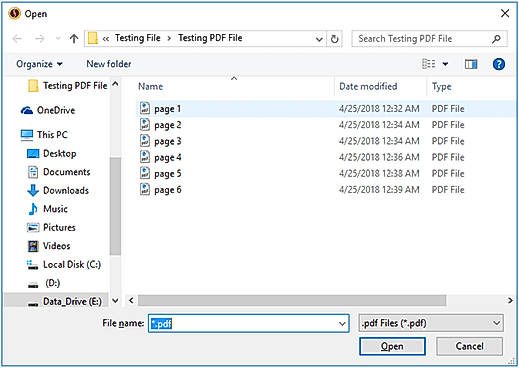This screenshot has height=368, width=519.
Task: Sort by Date modified column
Action: [368, 87]
